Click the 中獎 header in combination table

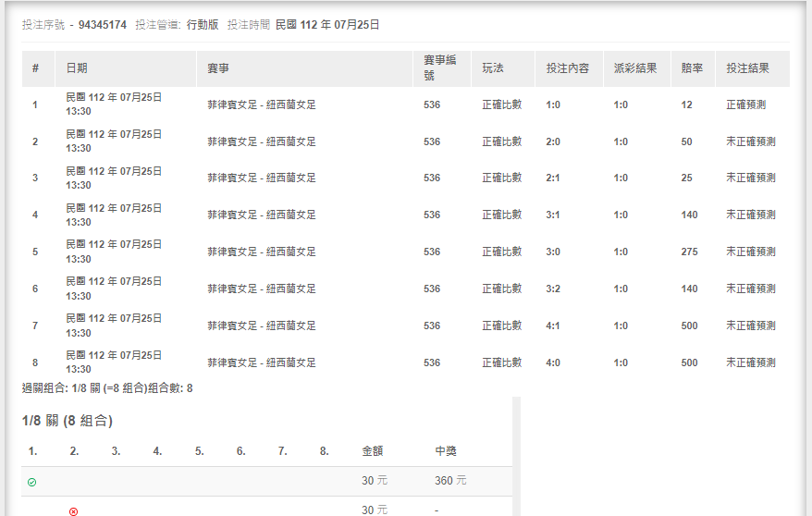tap(446, 451)
